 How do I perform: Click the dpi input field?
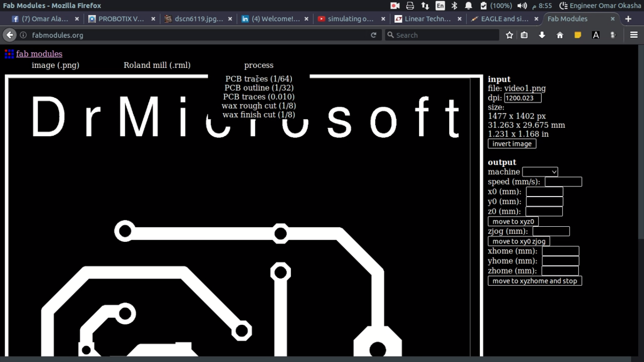[523, 98]
